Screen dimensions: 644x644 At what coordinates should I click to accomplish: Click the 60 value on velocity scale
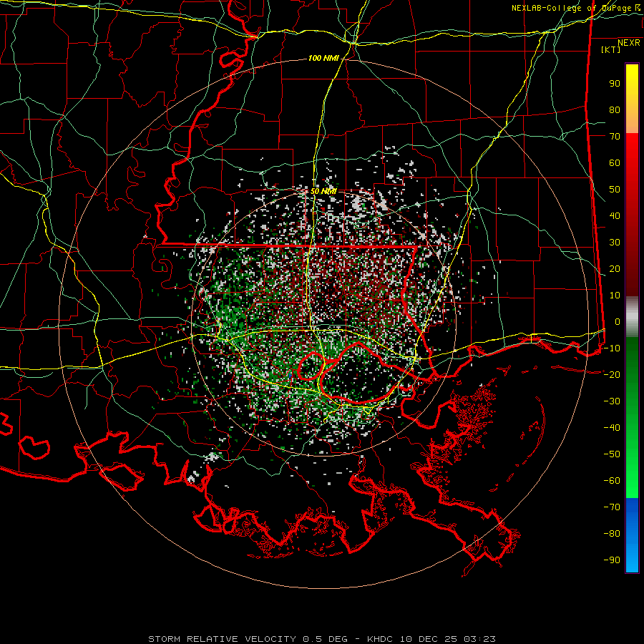[615, 162]
